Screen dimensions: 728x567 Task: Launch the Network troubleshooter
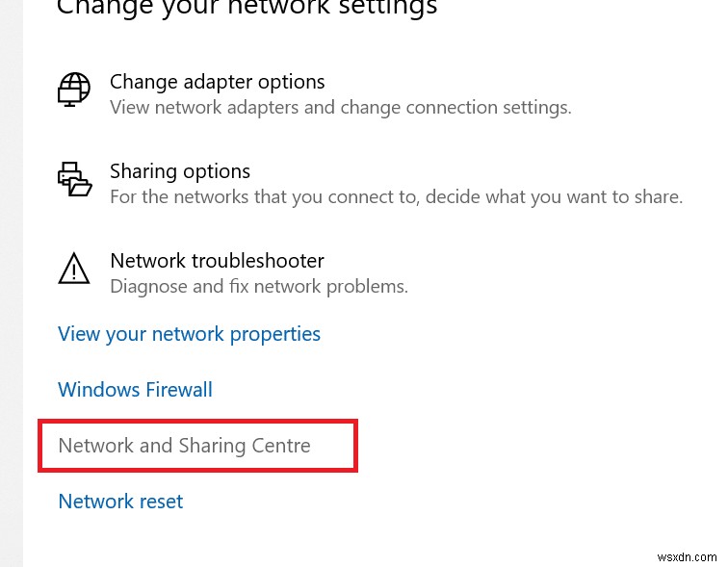tap(217, 261)
